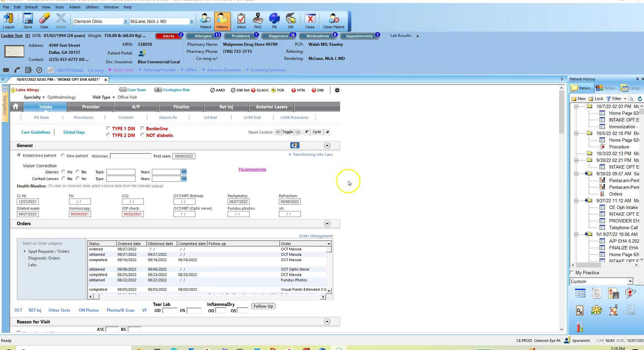Open the PAQ stamp icon
644x350 pixels.
point(258,21)
